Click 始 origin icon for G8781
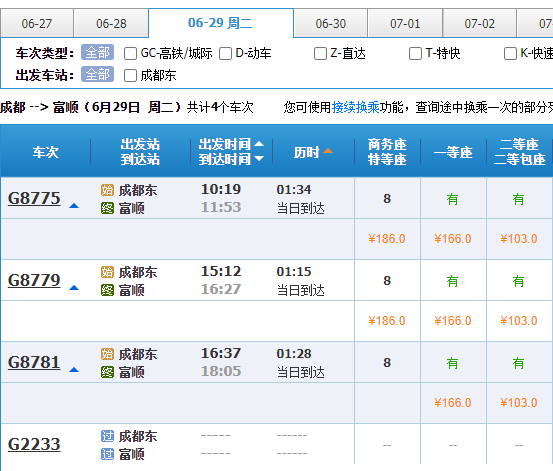The image size is (553, 471). (x=107, y=354)
